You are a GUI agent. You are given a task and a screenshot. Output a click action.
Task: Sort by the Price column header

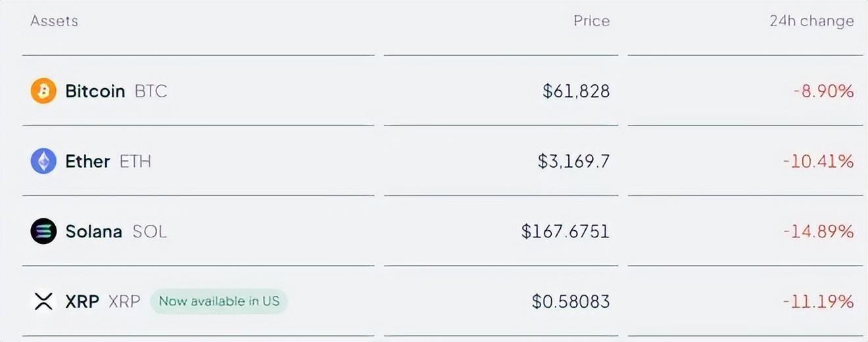(x=591, y=21)
